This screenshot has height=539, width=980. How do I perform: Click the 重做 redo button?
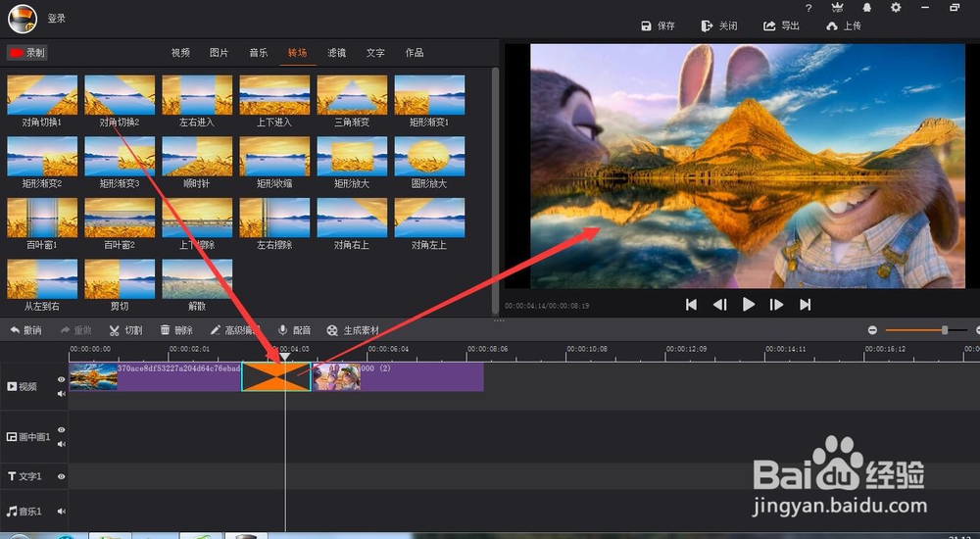click(76, 330)
